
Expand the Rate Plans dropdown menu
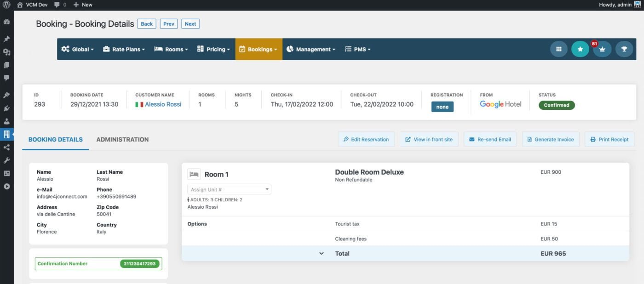pyautogui.click(x=124, y=49)
